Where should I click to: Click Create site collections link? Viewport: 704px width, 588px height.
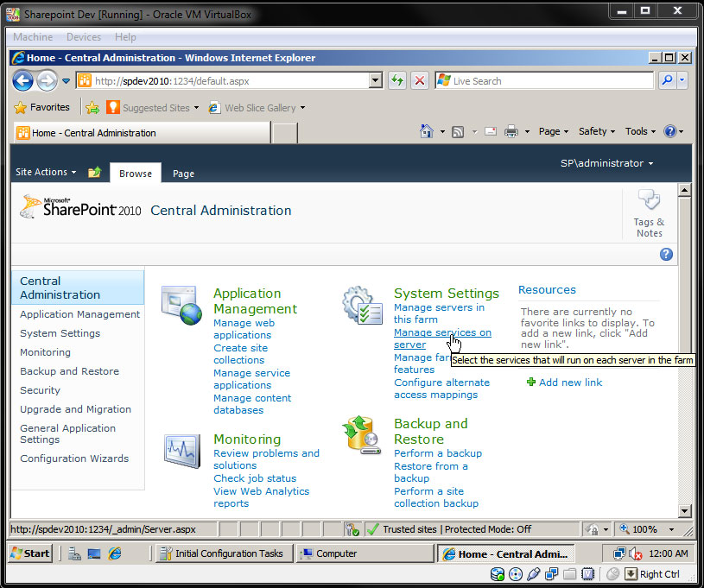click(x=240, y=354)
